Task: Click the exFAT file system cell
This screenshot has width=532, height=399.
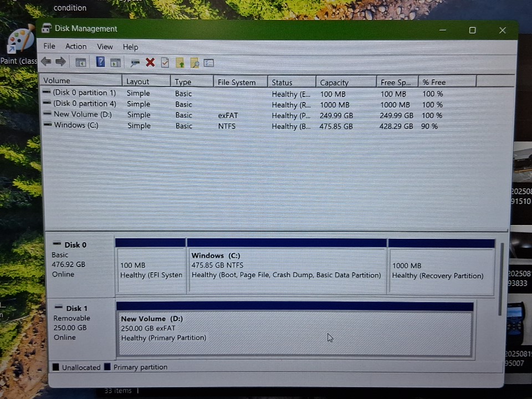Action: (x=228, y=115)
